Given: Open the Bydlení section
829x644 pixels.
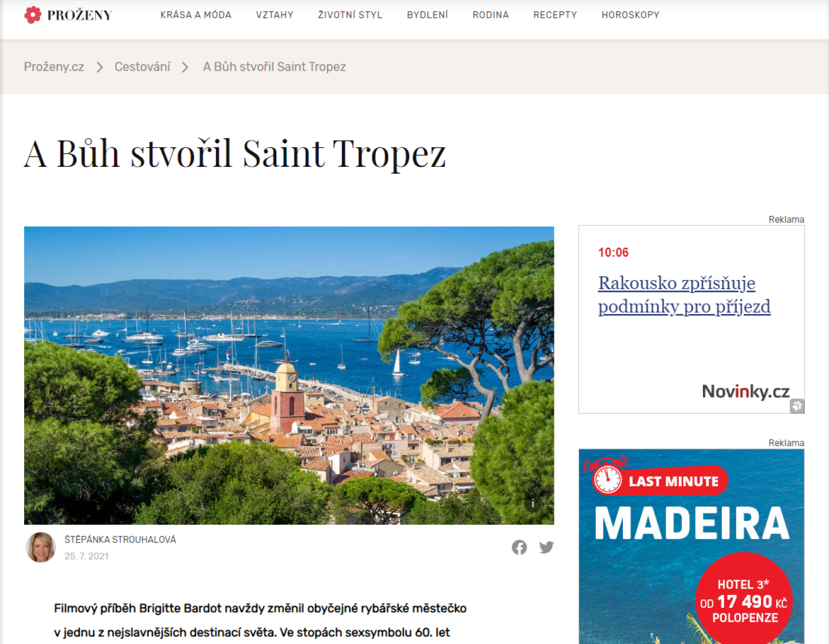Looking at the screenshot, I should click(427, 15).
